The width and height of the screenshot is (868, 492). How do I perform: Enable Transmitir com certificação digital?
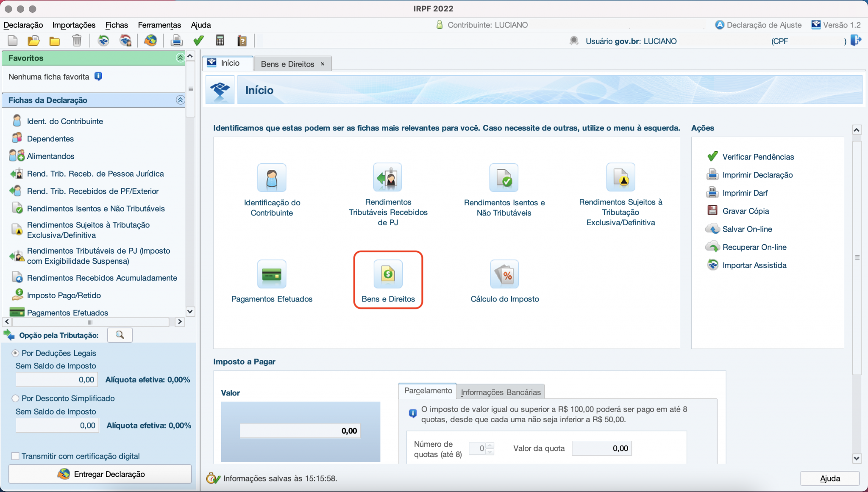point(16,456)
